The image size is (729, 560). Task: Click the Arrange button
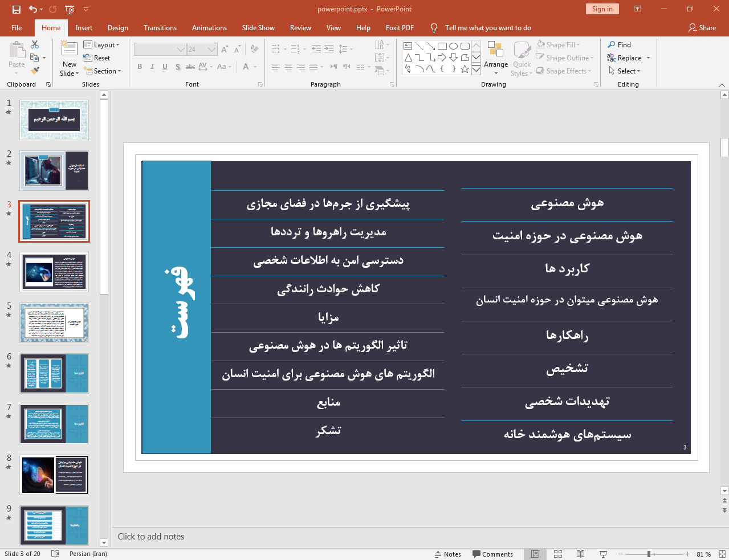pos(496,58)
